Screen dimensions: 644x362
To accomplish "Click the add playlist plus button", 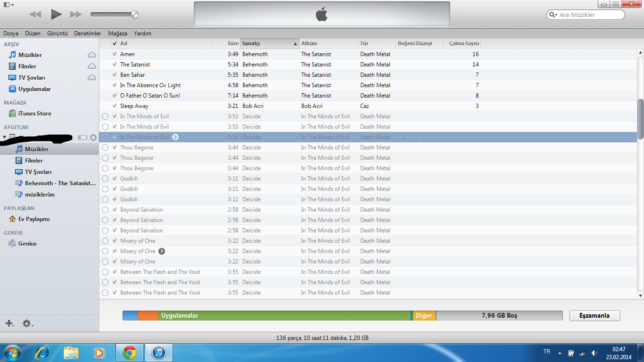I will point(9,323).
